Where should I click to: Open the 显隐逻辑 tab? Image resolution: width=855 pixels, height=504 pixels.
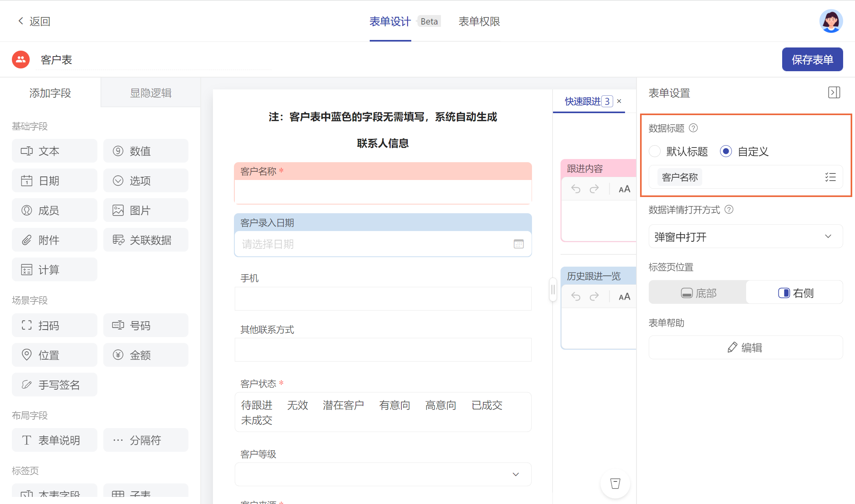tap(150, 93)
